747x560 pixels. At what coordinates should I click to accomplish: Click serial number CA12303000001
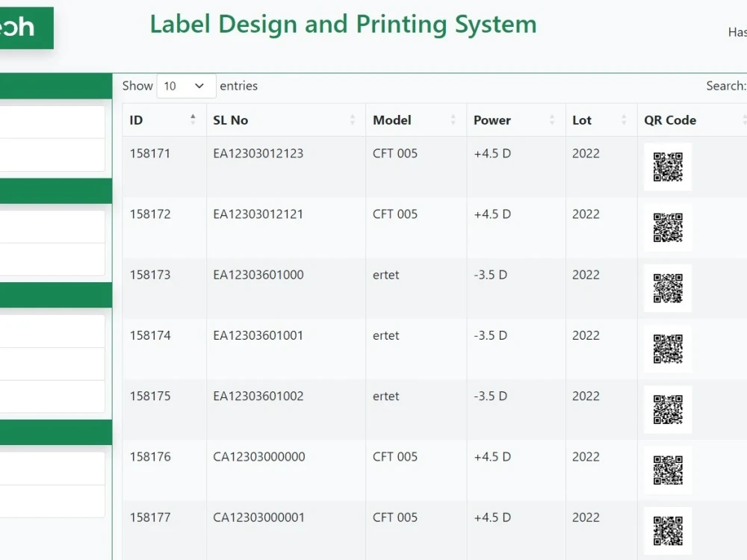[258, 517]
